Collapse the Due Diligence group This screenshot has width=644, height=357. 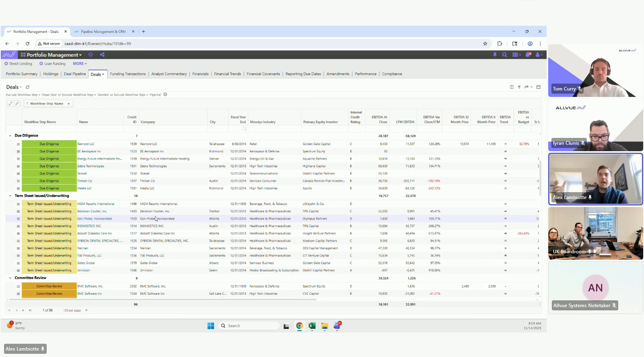pos(10,136)
